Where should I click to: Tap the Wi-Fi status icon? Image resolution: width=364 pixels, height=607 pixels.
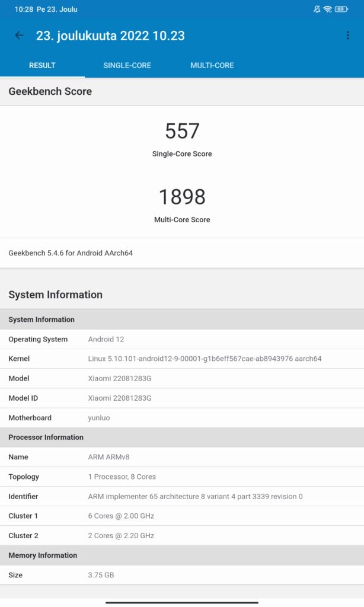click(x=328, y=9)
